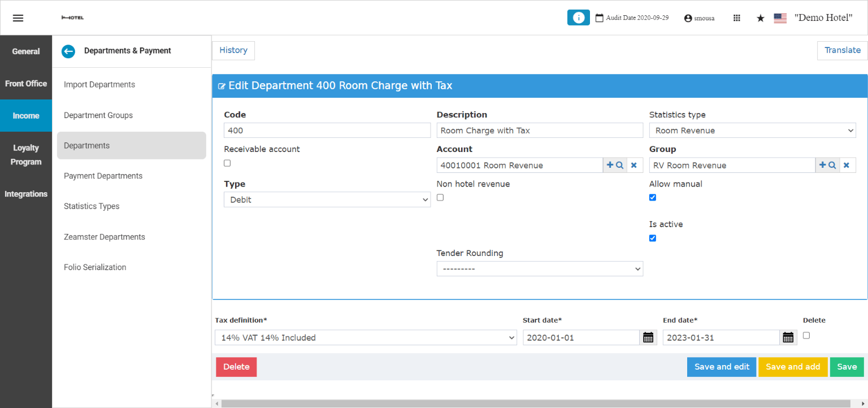Click the Save and add button
The width and height of the screenshot is (868, 408).
[793, 367]
